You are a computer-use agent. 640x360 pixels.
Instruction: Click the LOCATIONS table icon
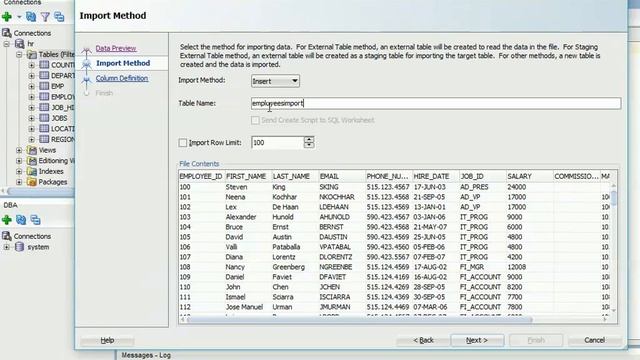coord(44,128)
